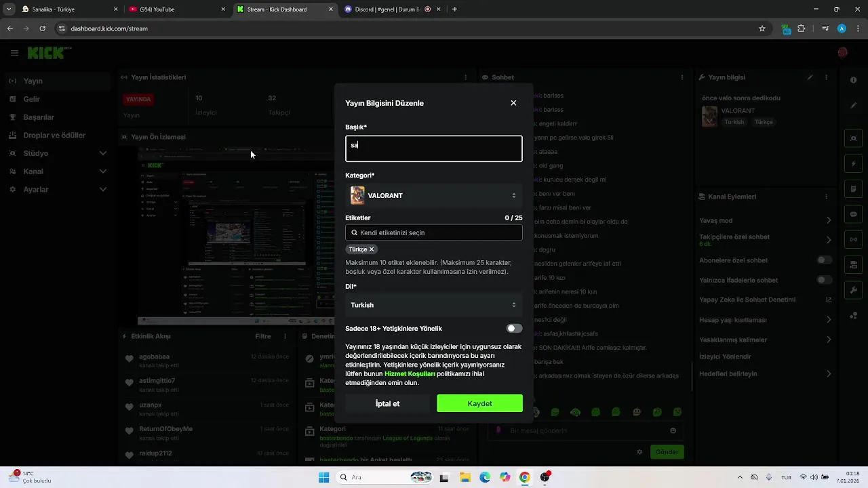Click the broadcast signal icon in right toolbar

coord(853,239)
